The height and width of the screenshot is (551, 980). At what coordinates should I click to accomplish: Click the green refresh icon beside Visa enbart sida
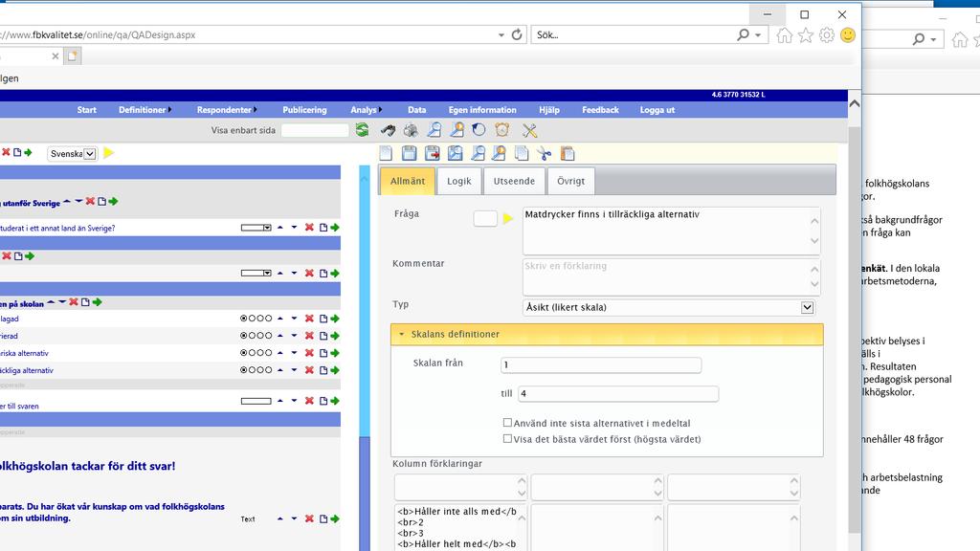tap(362, 130)
